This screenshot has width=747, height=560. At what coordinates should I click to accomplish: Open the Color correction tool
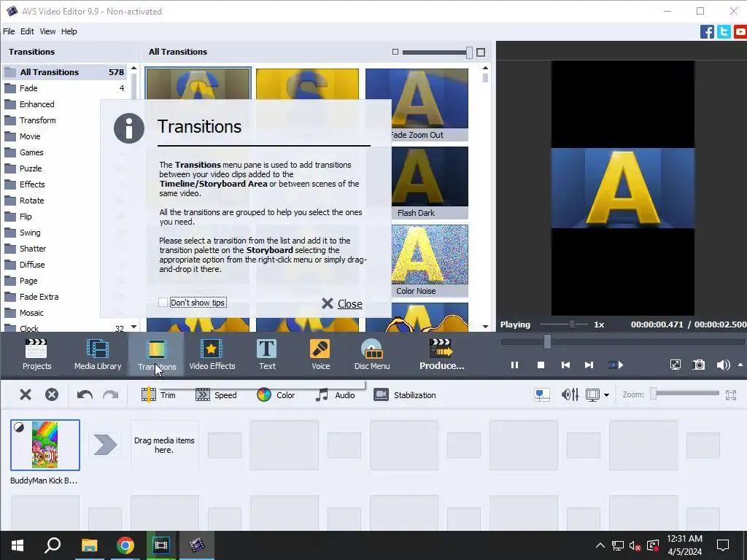click(276, 394)
